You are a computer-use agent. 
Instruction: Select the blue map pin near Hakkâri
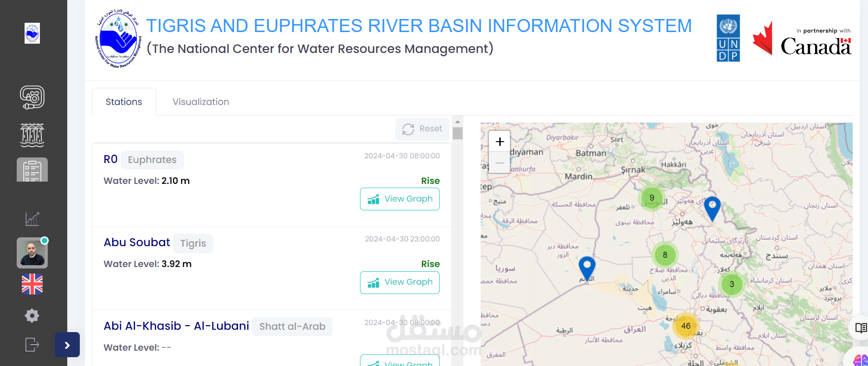712,209
